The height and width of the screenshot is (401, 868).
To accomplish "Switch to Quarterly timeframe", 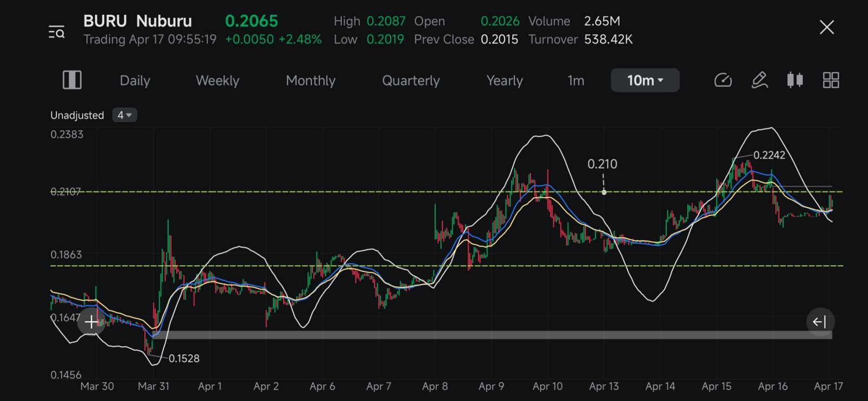I will pyautogui.click(x=411, y=81).
